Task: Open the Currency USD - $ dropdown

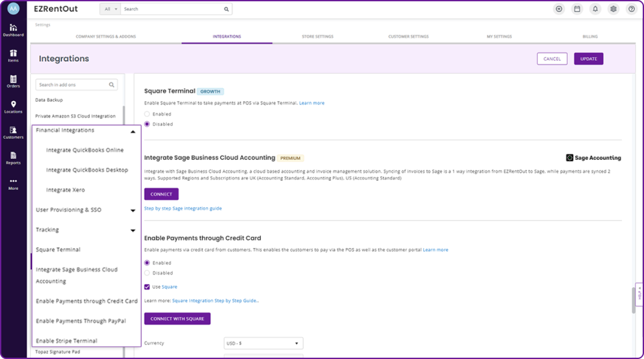Action: coord(263,343)
